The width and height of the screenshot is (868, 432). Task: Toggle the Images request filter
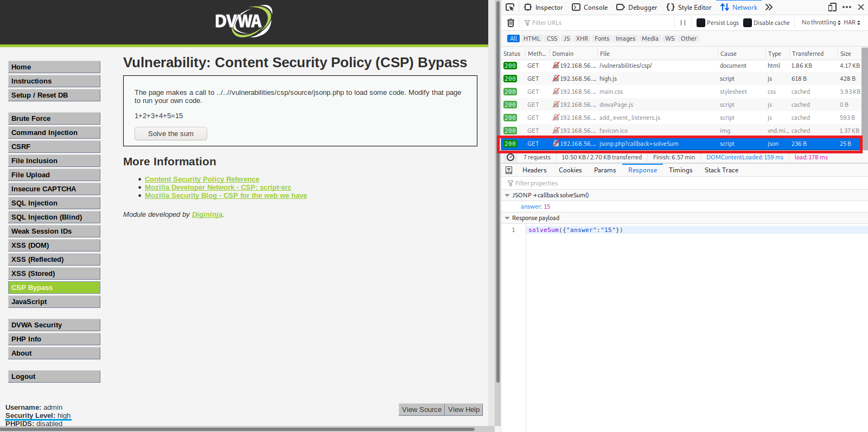pyautogui.click(x=626, y=38)
